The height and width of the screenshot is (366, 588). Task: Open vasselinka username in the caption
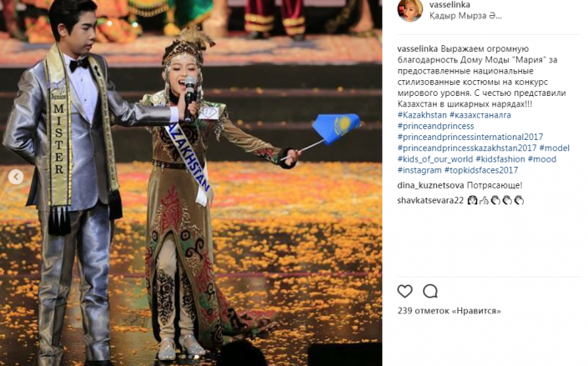click(x=417, y=48)
